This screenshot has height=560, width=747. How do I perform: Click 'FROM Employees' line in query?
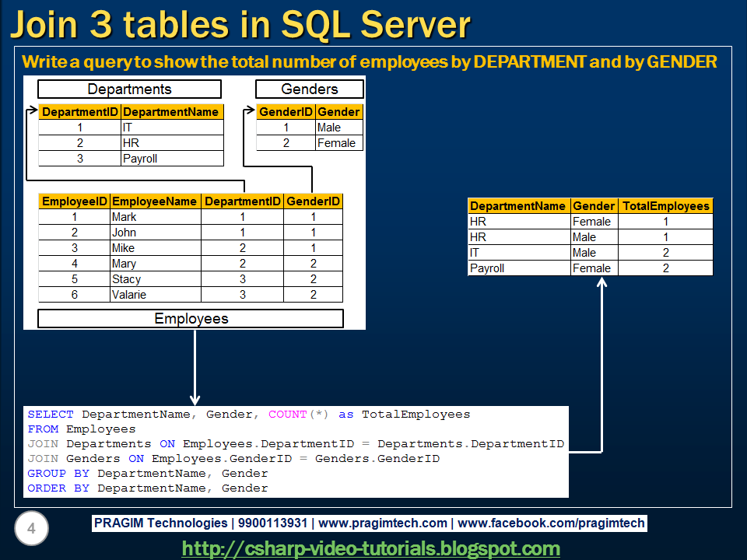point(82,429)
